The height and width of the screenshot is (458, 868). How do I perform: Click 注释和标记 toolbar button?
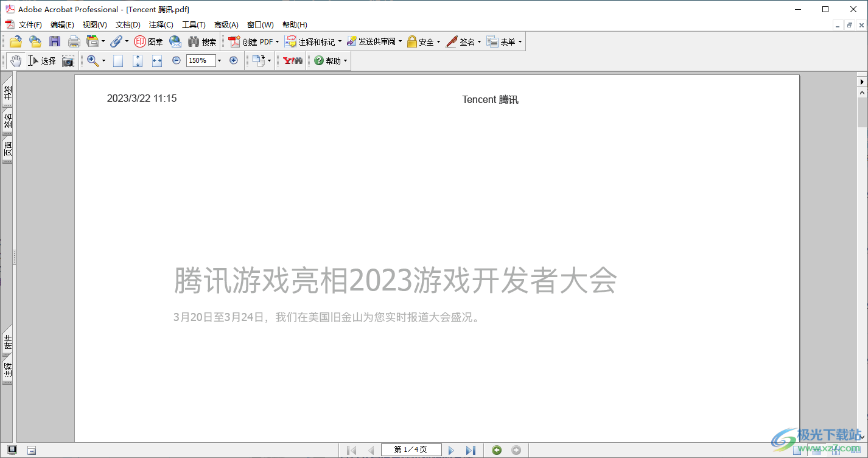click(x=310, y=41)
